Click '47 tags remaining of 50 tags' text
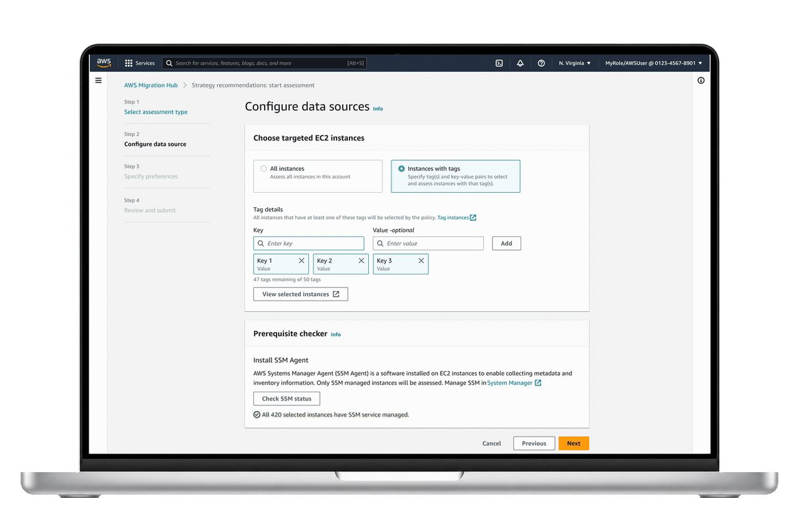This screenshot has width=799, height=532. [287, 279]
